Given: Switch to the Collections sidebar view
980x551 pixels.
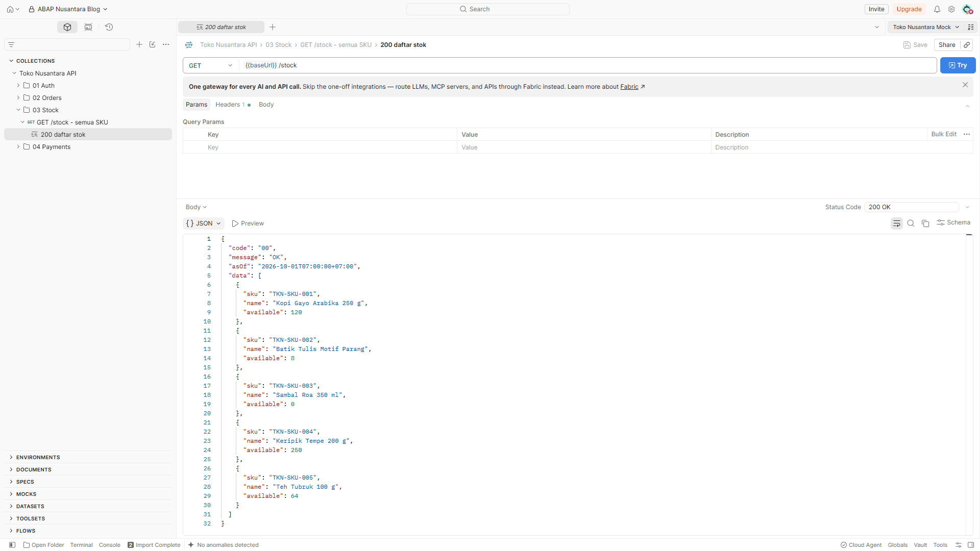Looking at the screenshot, I should coord(67,27).
